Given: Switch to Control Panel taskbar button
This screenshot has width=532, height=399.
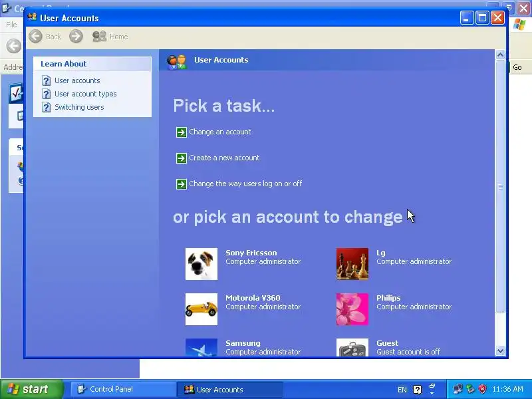Looking at the screenshot, I should coord(123,389).
